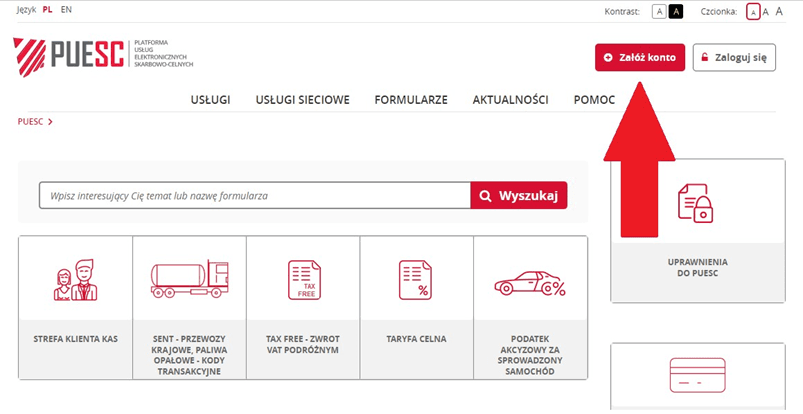This screenshot has height=414, width=803.
Task: Click into the topic search field
Action: (x=254, y=195)
